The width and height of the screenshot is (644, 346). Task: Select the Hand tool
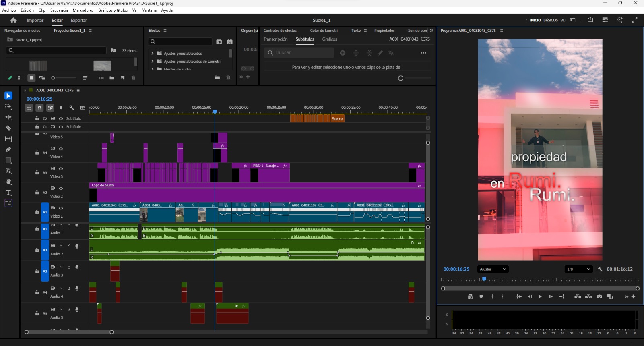click(8, 182)
